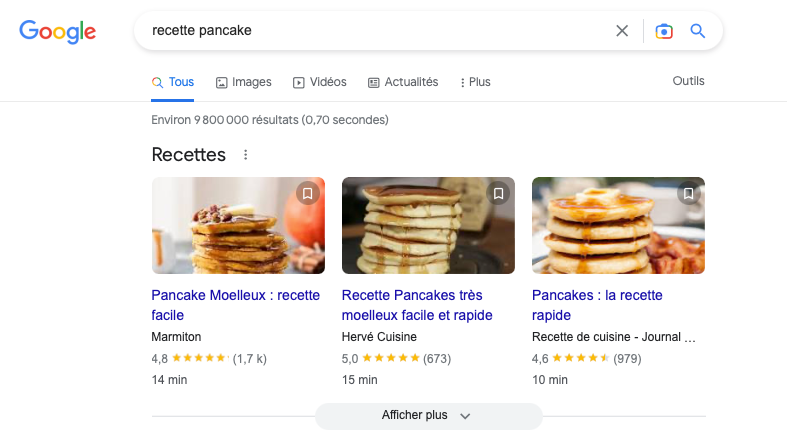Expand results with Afficher plus
Viewport: 787px width, 440px height.
click(x=429, y=416)
